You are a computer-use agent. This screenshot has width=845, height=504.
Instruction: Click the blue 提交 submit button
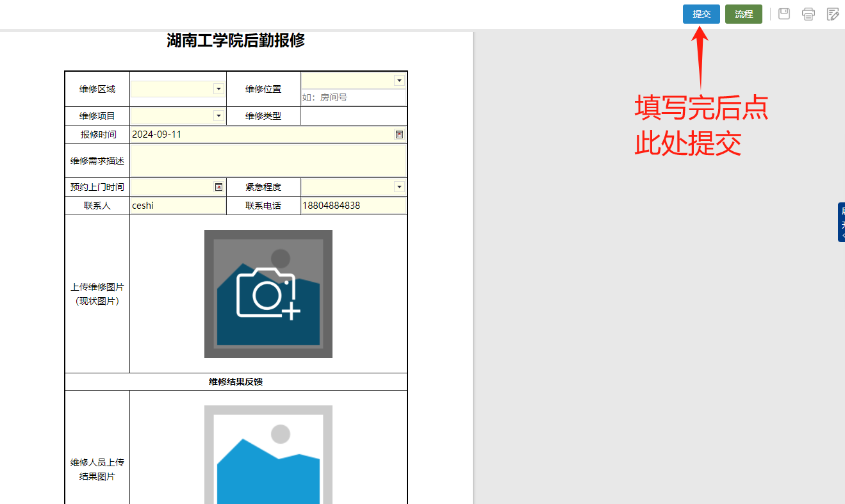[701, 14]
